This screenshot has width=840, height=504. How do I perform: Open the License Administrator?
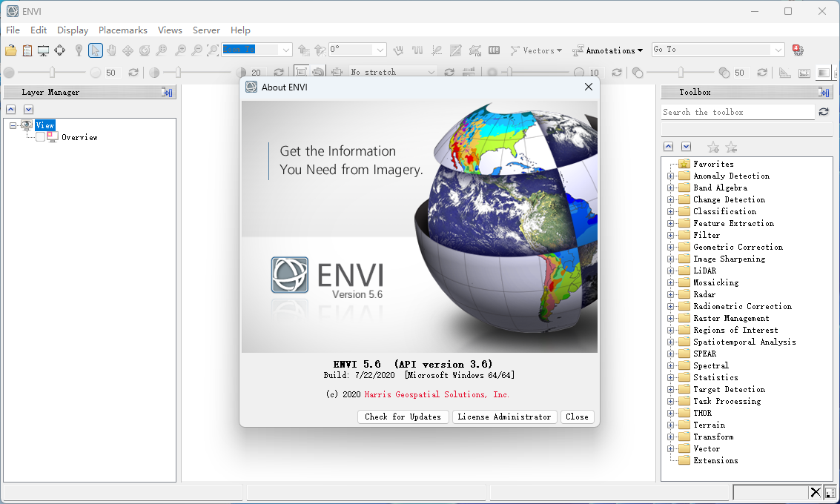pyautogui.click(x=504, y=417)
